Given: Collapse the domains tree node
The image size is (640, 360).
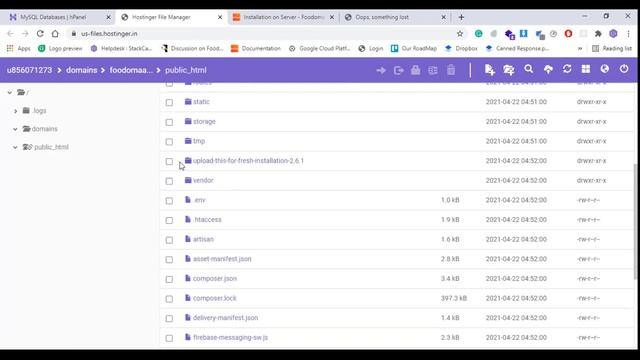Looking at the screenshot, I should tap(15, 129).
